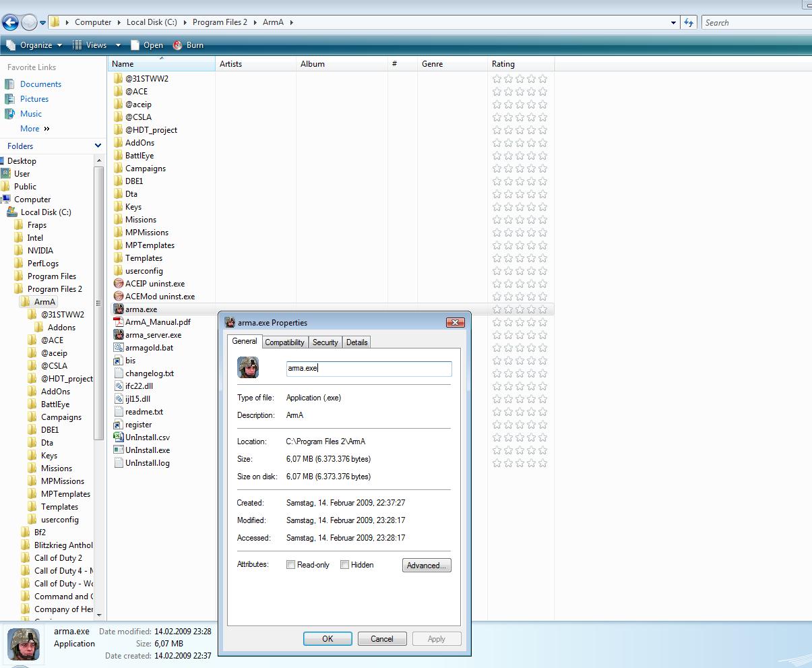Click the Search box
This screenshot has height=668, width=812.
[756, 22]
